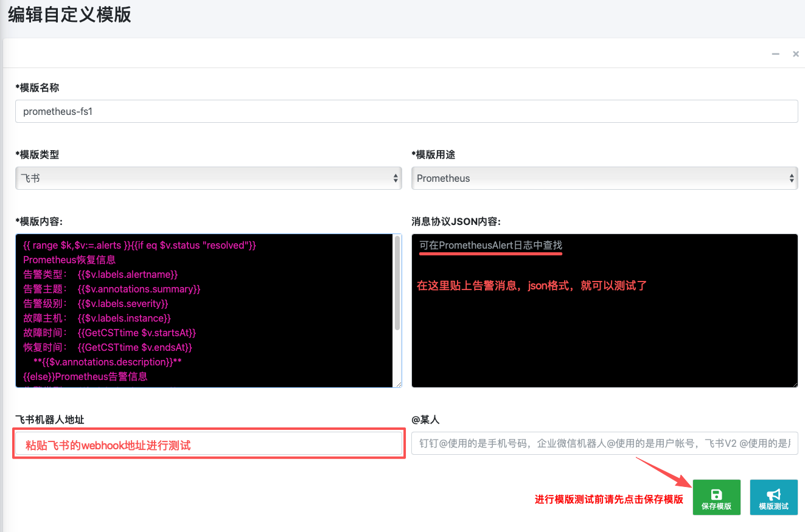Screen dimensions: 805x532
Task: Click resize handle of 模版内容 text area
Action: tap(399, 384)
